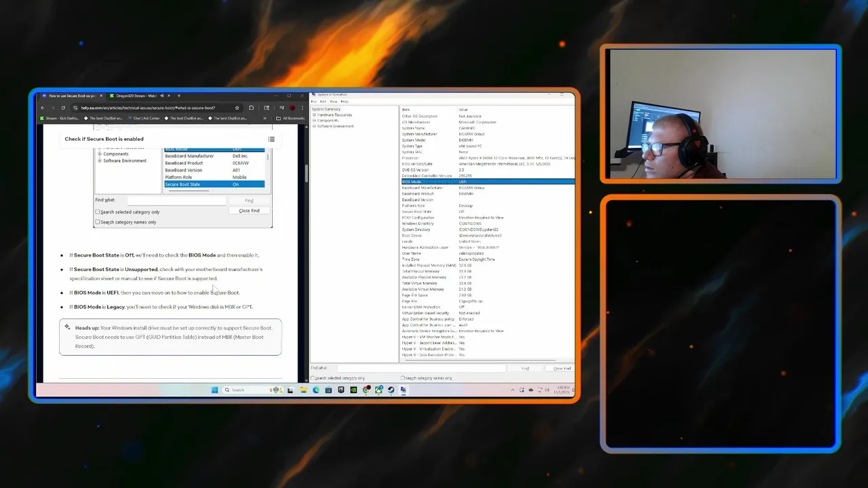Open the All Bookmarks folder
This screenshot has height=488, width=868.
pyautogui.click(x=290, y=118)
